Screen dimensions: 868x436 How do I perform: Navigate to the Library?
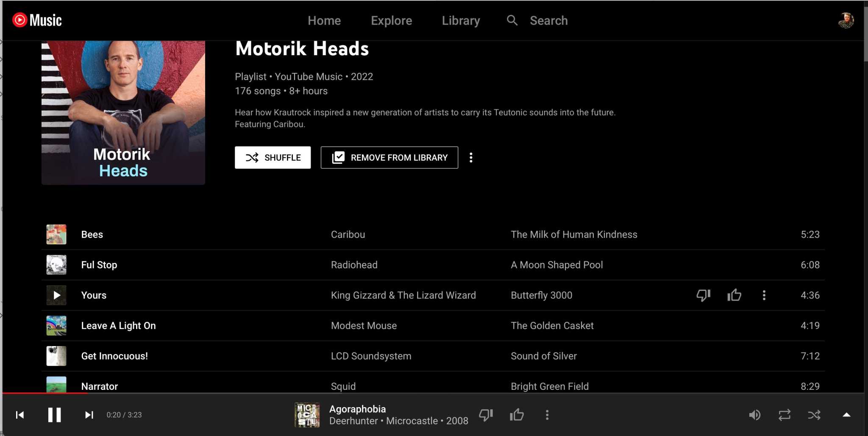click(x=460, y=20)
